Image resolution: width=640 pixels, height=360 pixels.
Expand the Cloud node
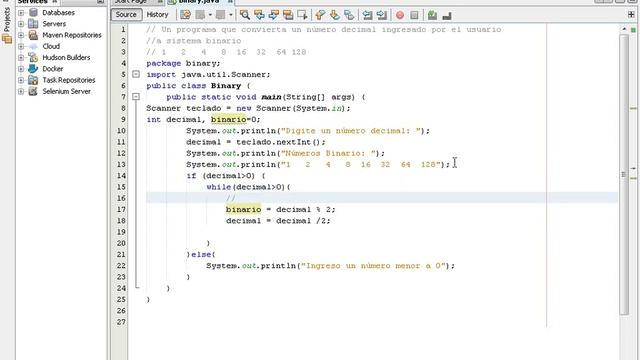click(21, 47)
